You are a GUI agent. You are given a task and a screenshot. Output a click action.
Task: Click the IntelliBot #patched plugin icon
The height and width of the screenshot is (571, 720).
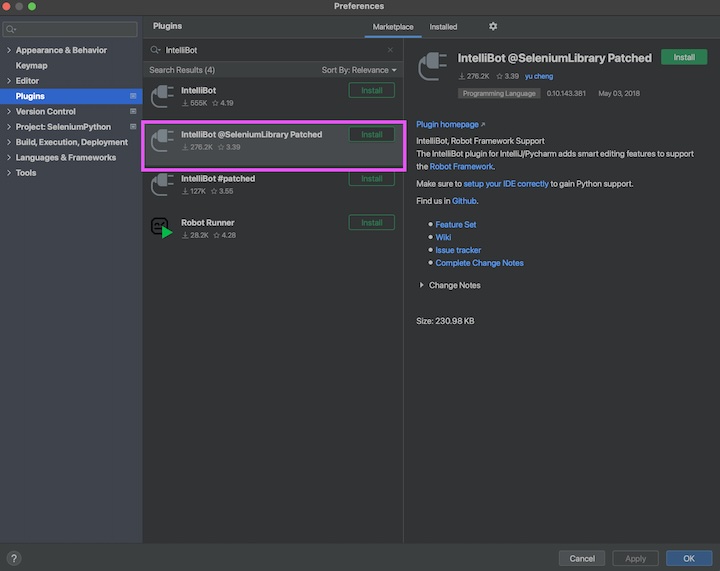[161, 184]
